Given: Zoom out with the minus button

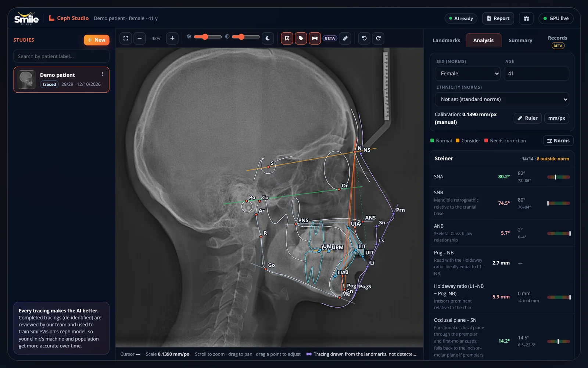Looking at the screenshot, I should (x=140, y=38).
